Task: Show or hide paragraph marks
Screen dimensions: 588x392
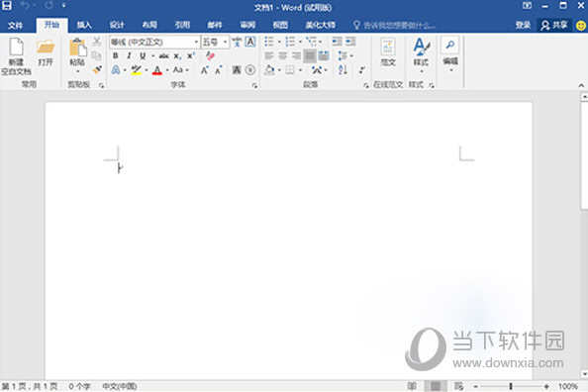Action: 362,69
